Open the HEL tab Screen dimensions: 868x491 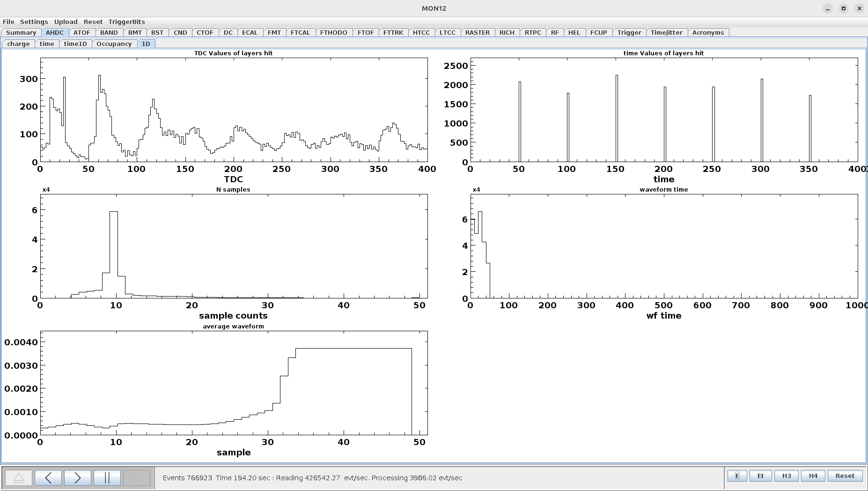coord(574,32)
